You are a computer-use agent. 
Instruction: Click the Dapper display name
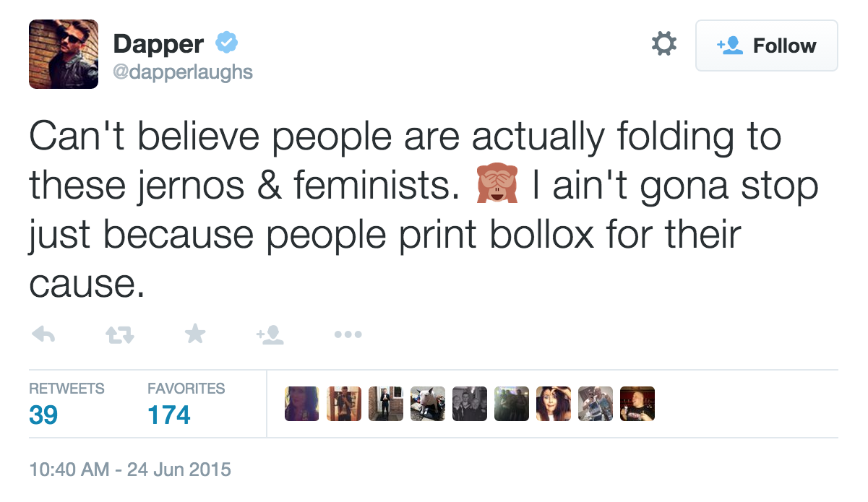(x=159, y=44)
